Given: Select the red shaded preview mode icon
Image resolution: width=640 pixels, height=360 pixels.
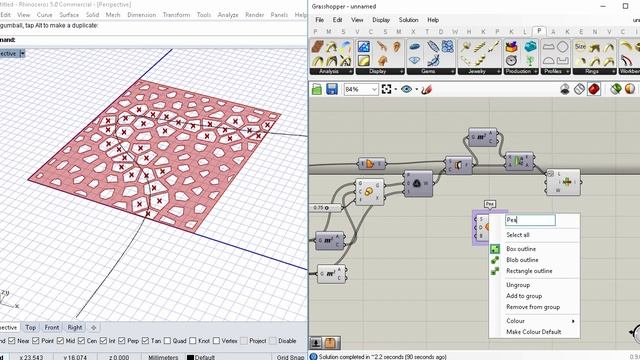Looking at the screenshot, I should coord(594,89).
